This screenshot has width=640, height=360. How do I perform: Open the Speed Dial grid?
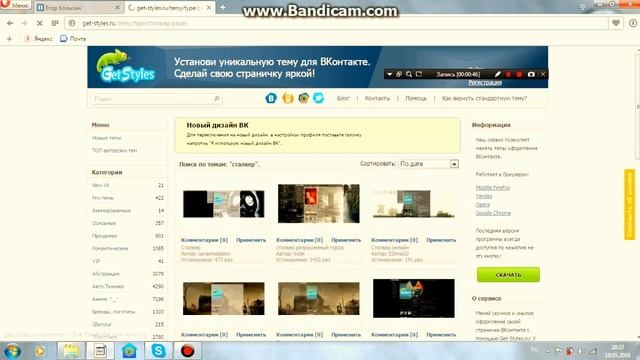[x=55, y=23]
